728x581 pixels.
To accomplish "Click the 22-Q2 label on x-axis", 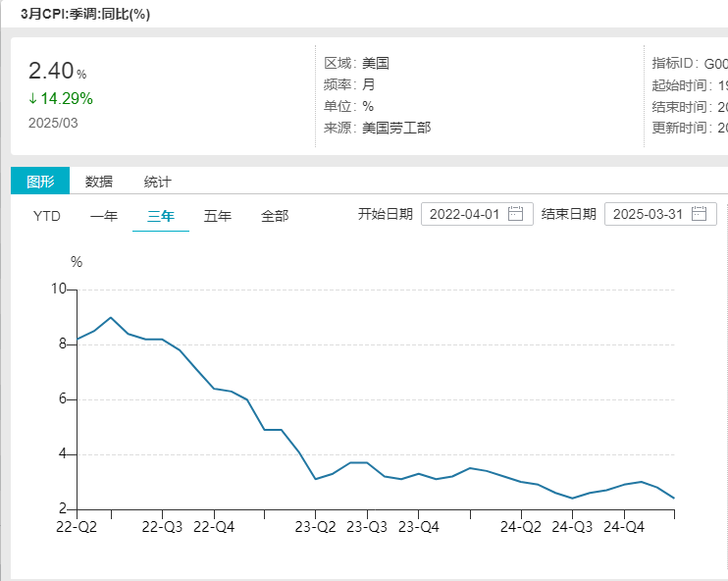I will coord(78,526).
